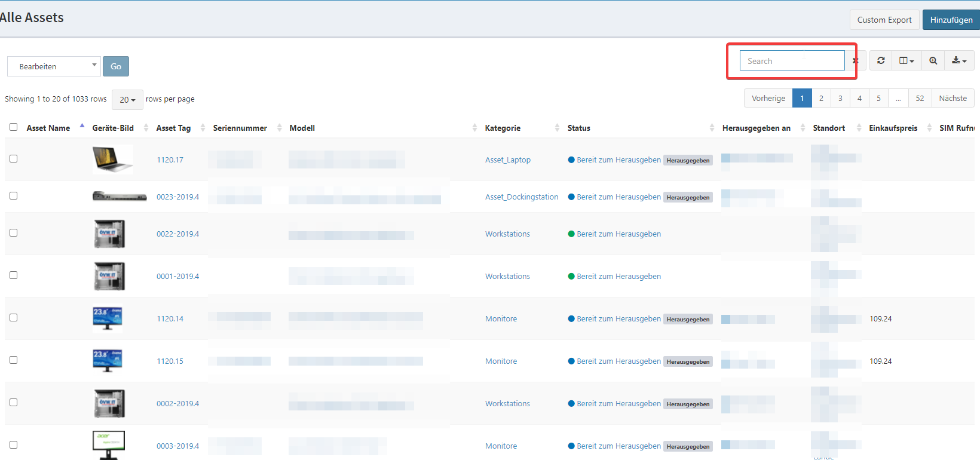
Task: Tick the checkbox for asset 1120.15
Action: point(13,360)
